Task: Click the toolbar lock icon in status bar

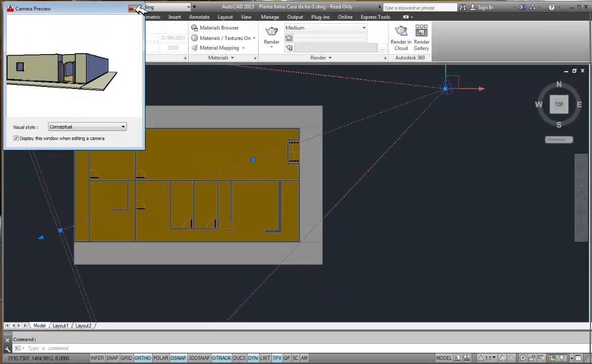Action: tap(532, 358)
